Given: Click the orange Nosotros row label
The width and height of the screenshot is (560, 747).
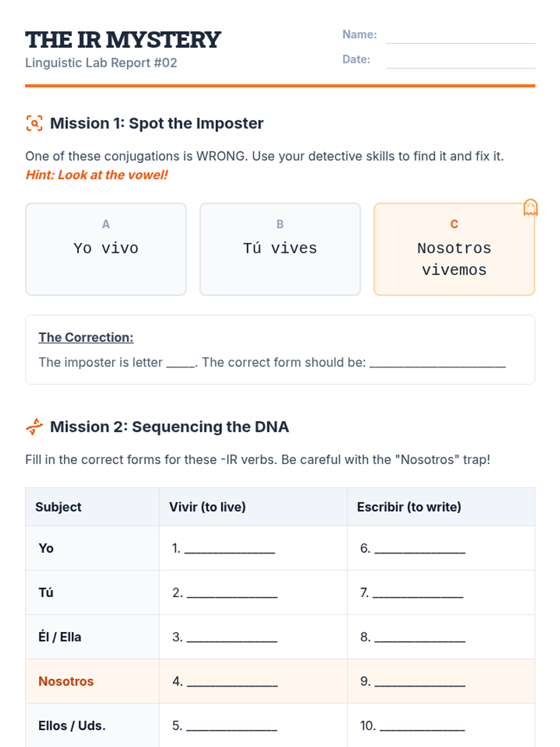Looking at the screenshot, I should tap(66, 682).
